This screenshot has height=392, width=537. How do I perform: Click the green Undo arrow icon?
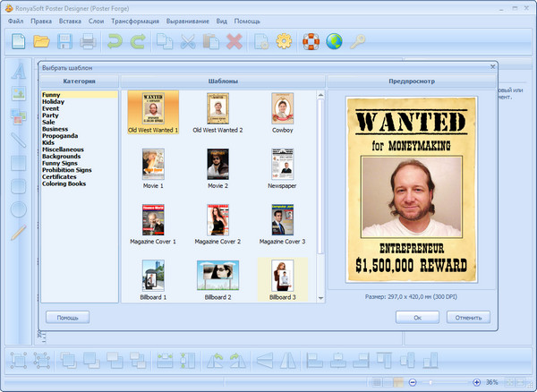point(114,40)
